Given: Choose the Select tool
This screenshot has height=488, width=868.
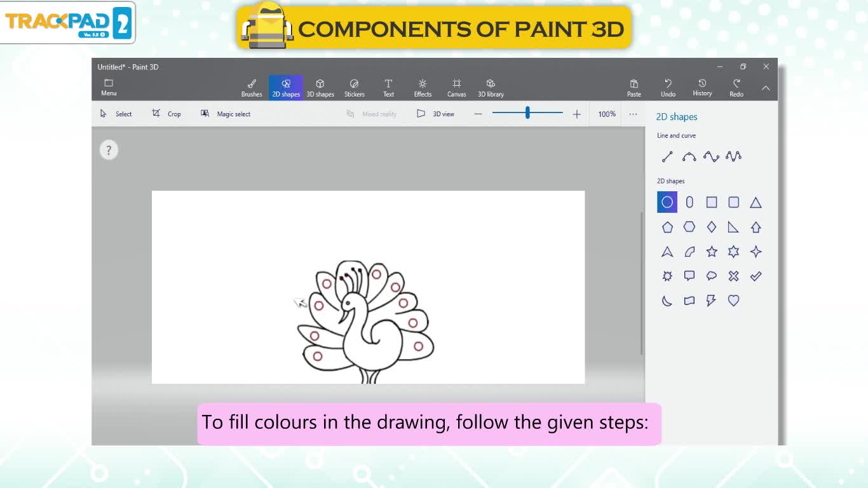Looking at the screenshot, I should click(116, 114).
